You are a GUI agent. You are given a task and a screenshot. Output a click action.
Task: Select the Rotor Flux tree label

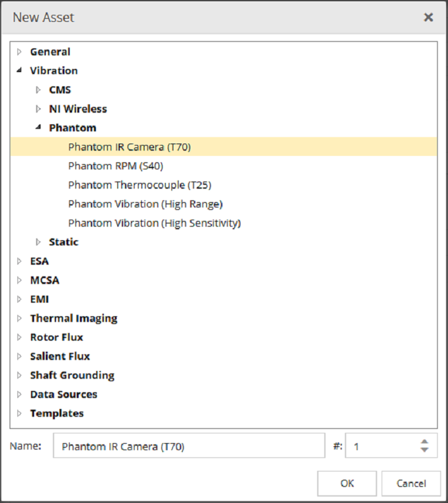point(57,337)
